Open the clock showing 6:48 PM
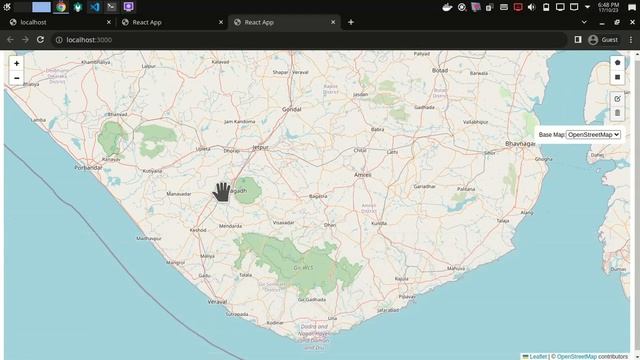640x360 pixels. point(608,7)
